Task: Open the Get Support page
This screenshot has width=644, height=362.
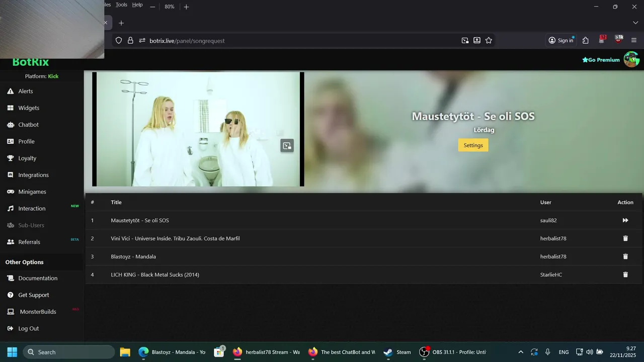Action: [34, 295]
